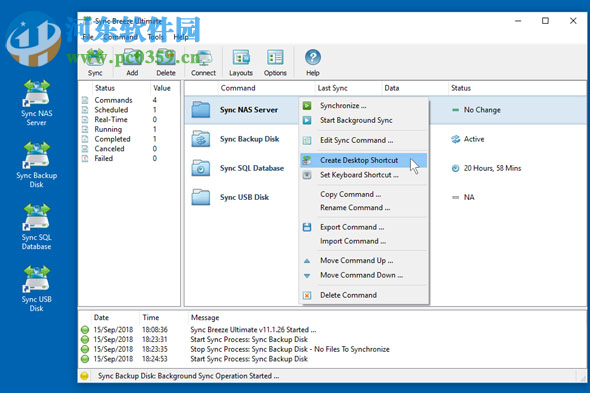
Task: Choose Import Command from the menu
Action: pos(364,241)
